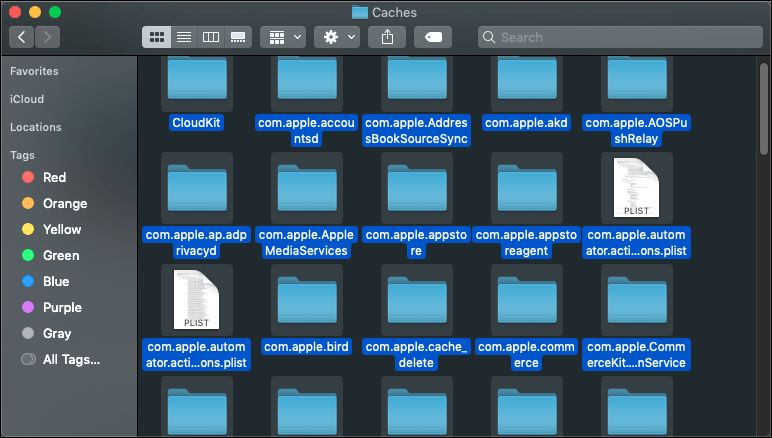Viewport: 772px width, 438px height.
Task: Click the com.apple.bird name label
Action: click(x=306, y=346)
